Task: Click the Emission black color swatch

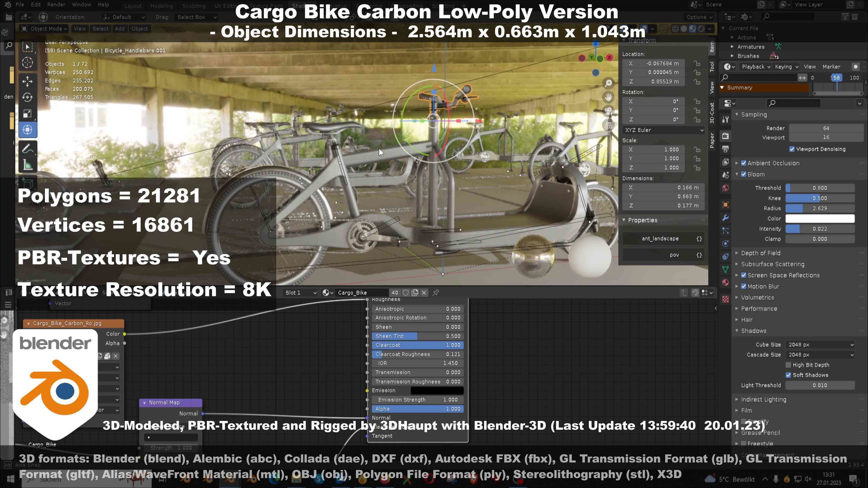Action: coord(437,391)
